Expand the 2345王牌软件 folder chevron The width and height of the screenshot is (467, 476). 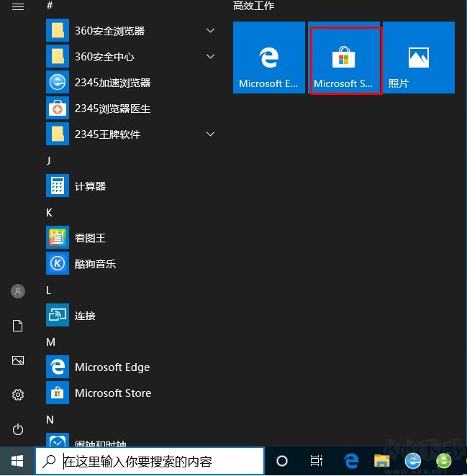(x=210, y=134)
